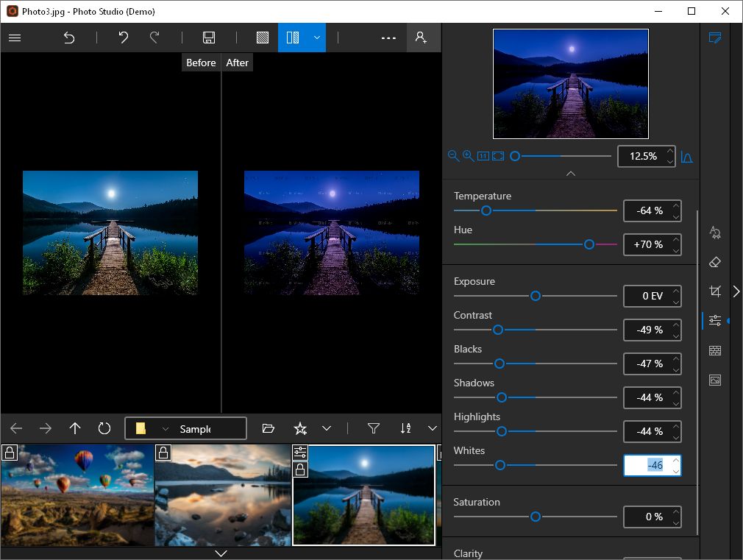The width and height of the screenshot is (743, 560).
Task: Click the add user account icon
Action: (x=421, y=38)
